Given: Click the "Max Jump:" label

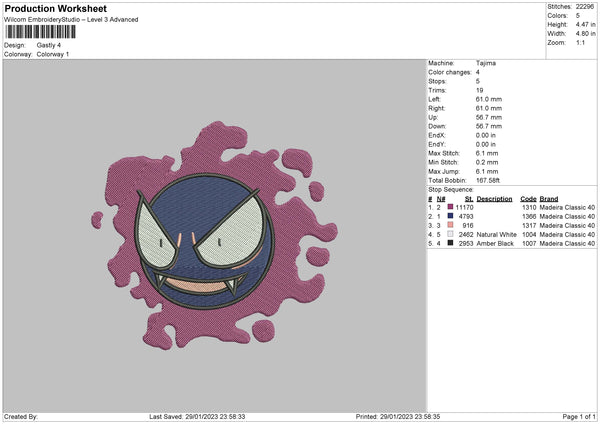Looking at the screenshot, I should point(444,171).
